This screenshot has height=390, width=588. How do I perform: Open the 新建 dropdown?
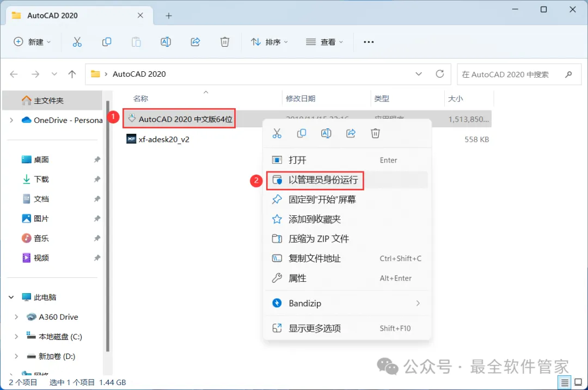click(x=32, y=42)
